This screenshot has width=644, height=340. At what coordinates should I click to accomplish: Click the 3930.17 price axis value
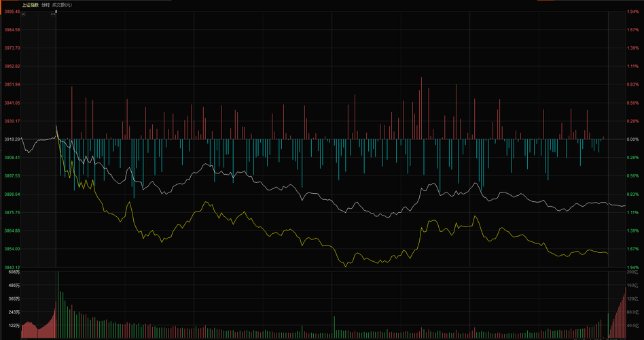pos(12,121)
